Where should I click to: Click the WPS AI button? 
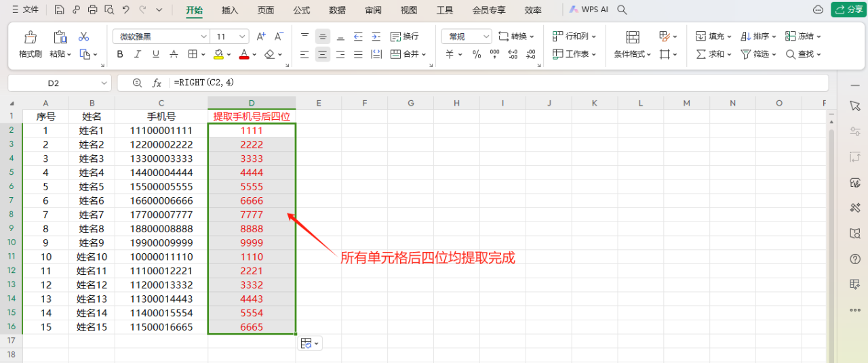589,10
